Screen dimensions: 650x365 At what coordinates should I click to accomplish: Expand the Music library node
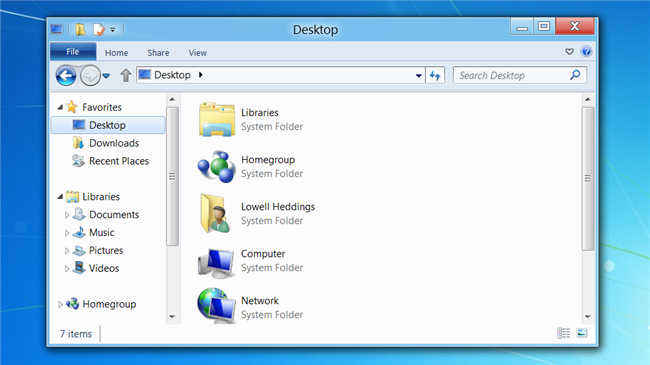[67, 233]
